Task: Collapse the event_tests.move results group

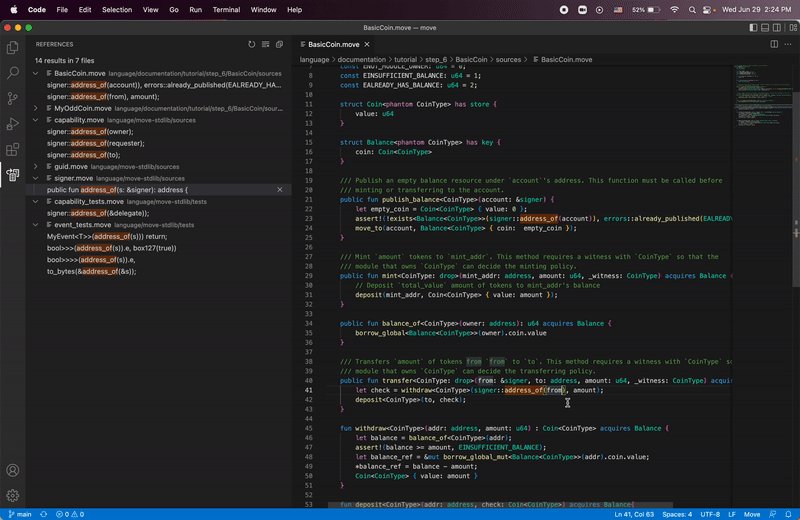Action: tap(36, 225)
